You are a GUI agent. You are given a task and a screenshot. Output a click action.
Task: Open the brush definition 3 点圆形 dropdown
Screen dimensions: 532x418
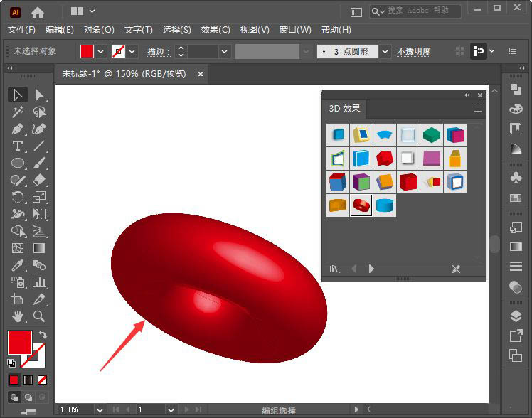tap(385, 52)
